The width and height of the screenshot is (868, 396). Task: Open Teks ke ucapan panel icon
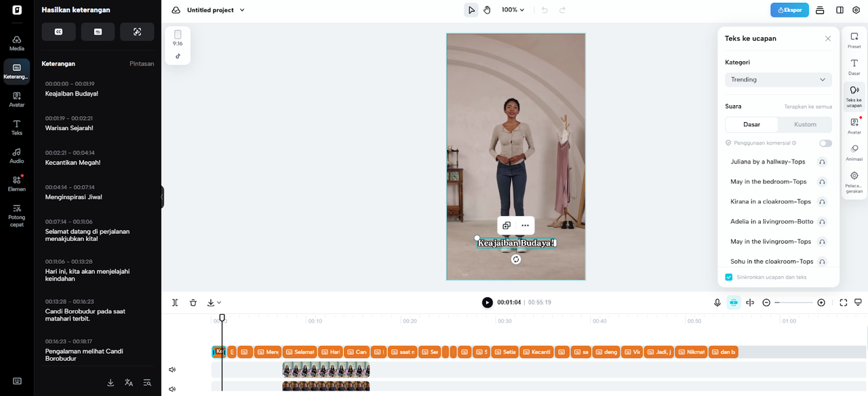[854, 96]
